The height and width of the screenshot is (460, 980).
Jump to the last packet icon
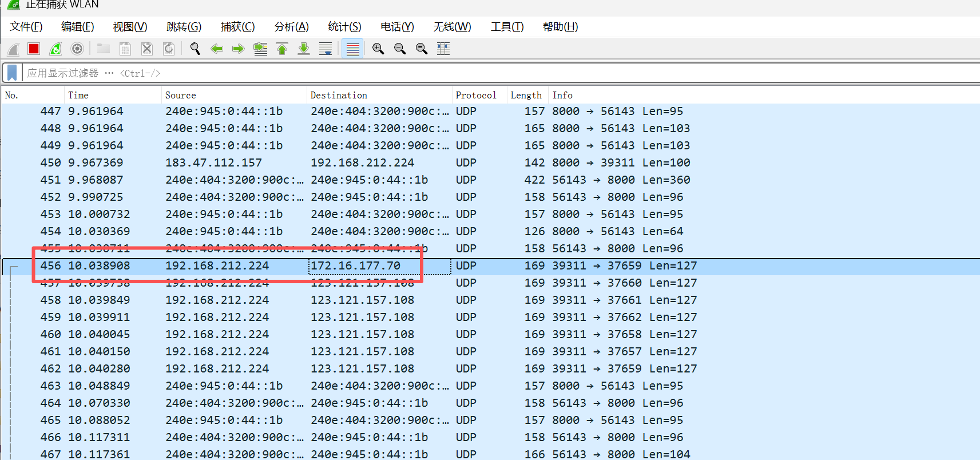point(304,49)
